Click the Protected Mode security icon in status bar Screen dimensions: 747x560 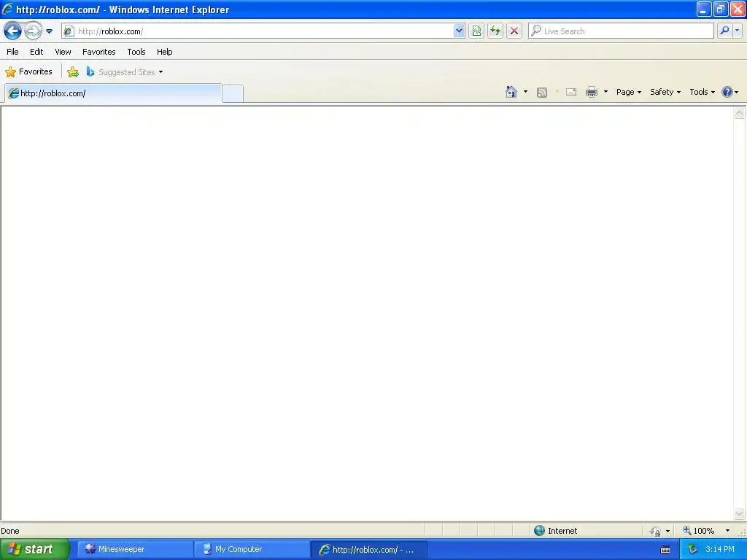pos(656,531)
